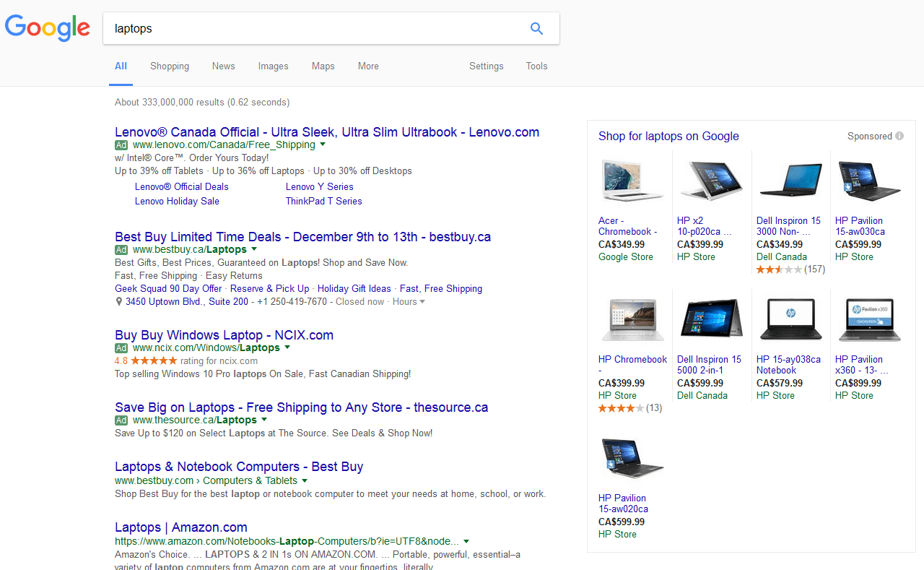Expand the Hours dropdown for Best Buy

(x=422, y=302)
